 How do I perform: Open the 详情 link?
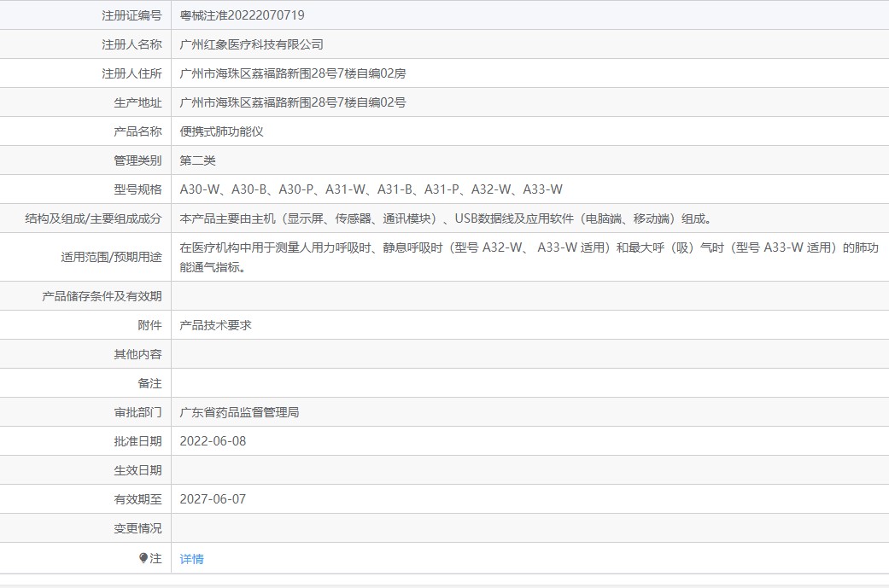pyautogui.click(x=191, y=559)
